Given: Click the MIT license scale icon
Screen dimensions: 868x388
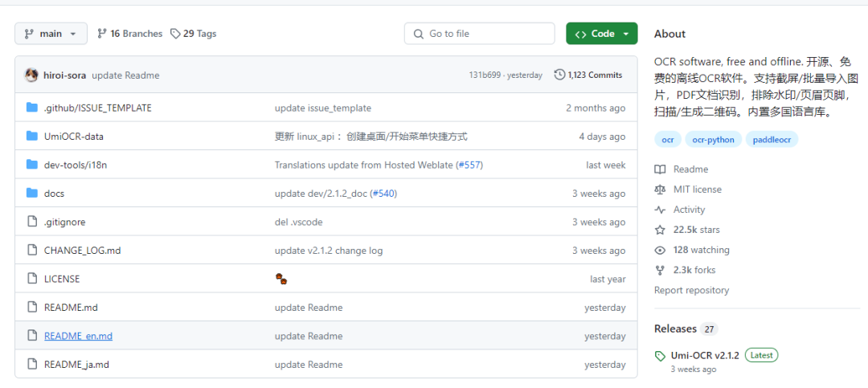Looking at the screenshot, I should pyautogui.click(x=659, y=190).
